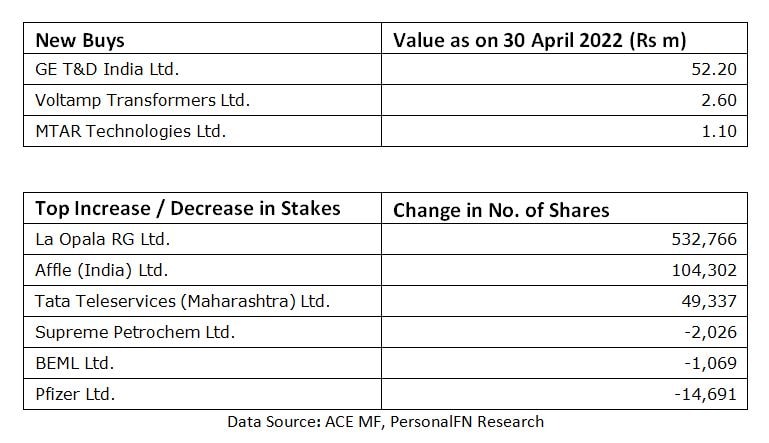Select the Change in No. of Shares header
Viewport: 769px width, 443px height.
pos(501,210)
